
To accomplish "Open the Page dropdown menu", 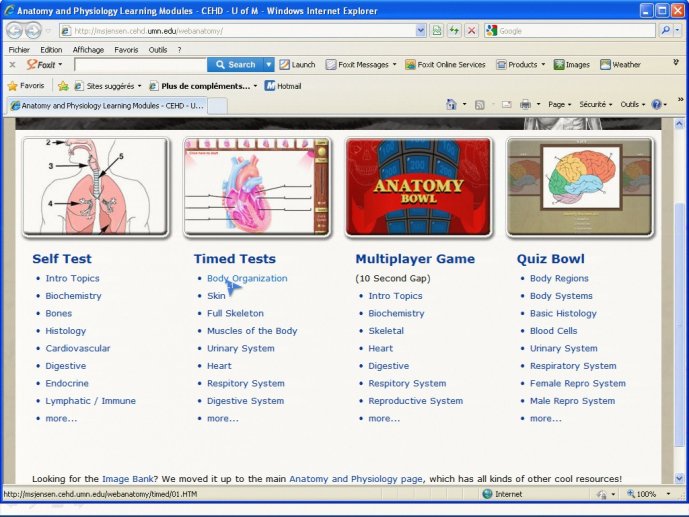I will coord(559,105).
